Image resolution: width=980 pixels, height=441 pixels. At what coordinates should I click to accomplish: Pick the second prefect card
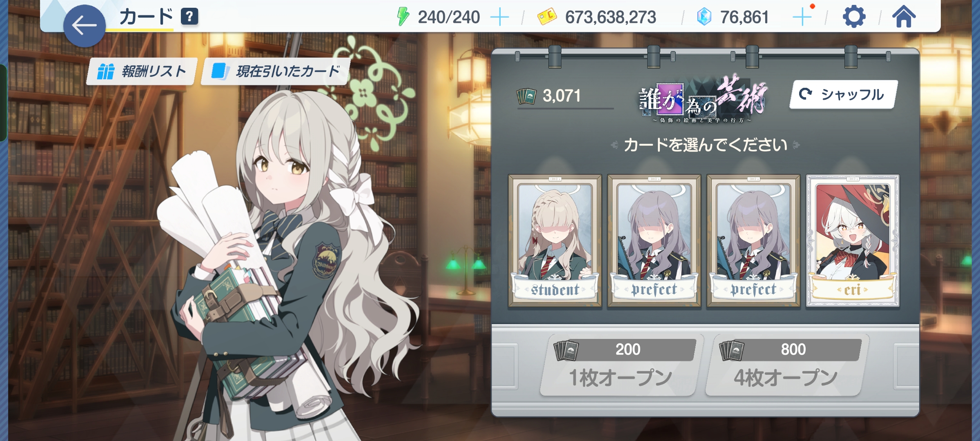753,241
